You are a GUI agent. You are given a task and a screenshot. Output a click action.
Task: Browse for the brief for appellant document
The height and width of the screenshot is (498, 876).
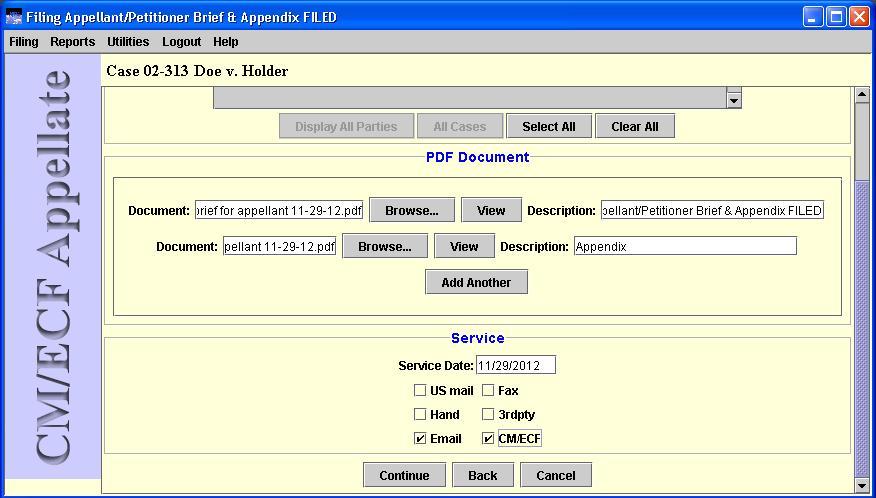click(412, 210)
